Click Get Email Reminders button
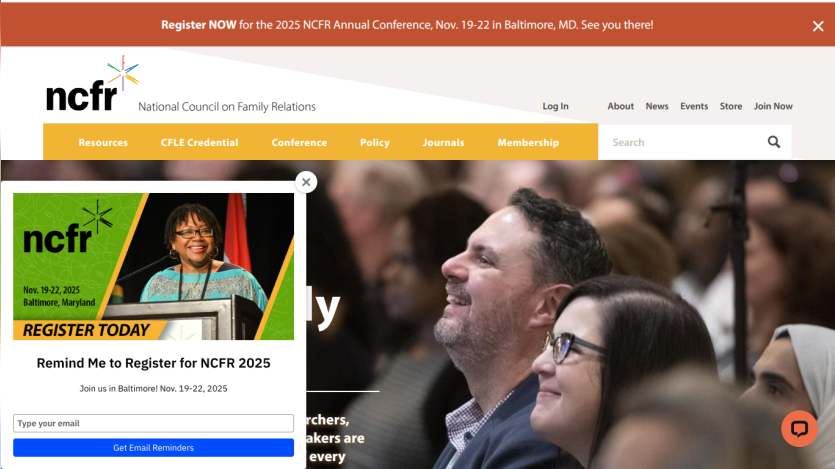Screen dimensions: 835x469 pyautogui.click(x=153, y=448)
